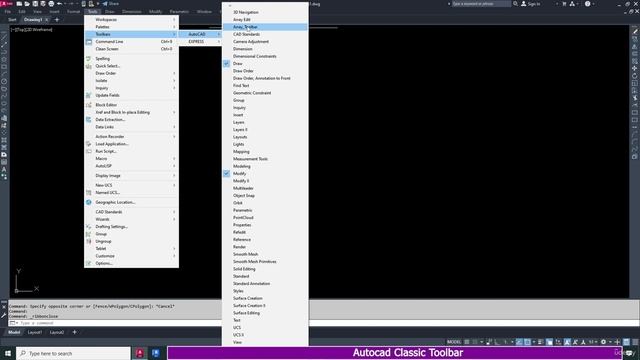Screen dimensions: 640x360
Task: Open the Format menu in menu bar
Action: 73,11
